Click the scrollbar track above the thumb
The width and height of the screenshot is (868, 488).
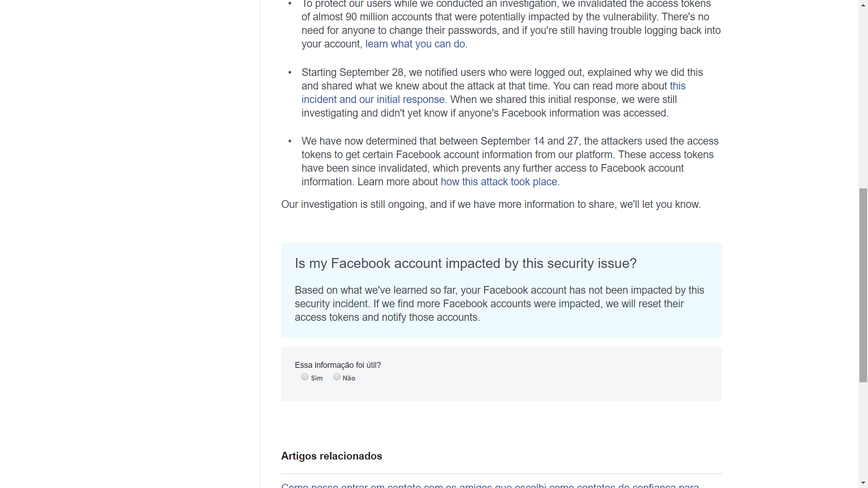coord(863,99)
